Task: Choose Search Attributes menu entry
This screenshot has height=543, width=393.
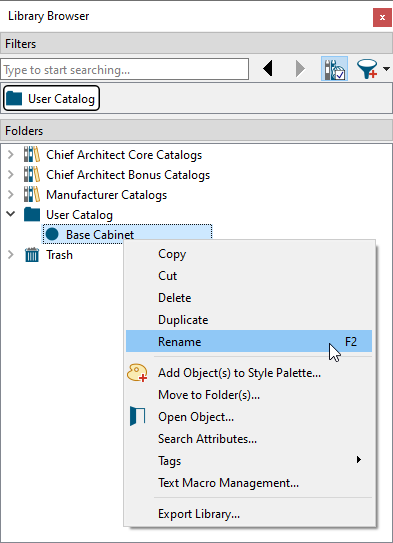Action: click(249, 439)
